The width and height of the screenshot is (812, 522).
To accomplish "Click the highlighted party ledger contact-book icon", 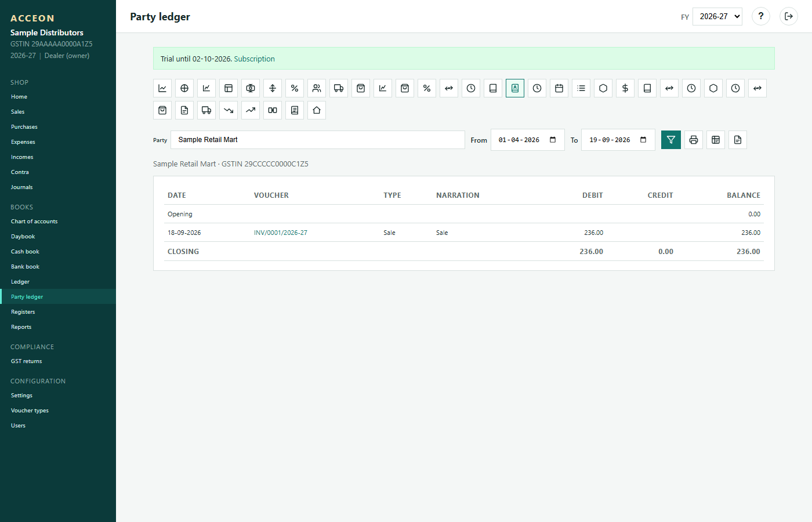I will point(515,88).
